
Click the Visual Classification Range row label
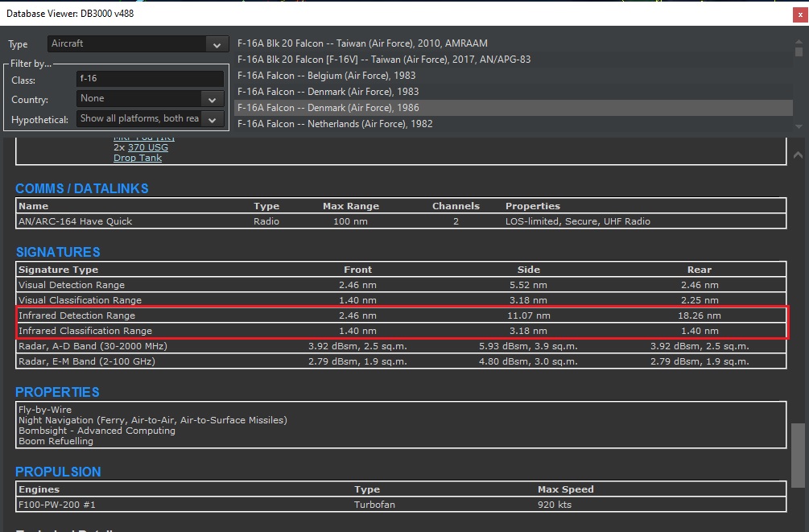80,300
